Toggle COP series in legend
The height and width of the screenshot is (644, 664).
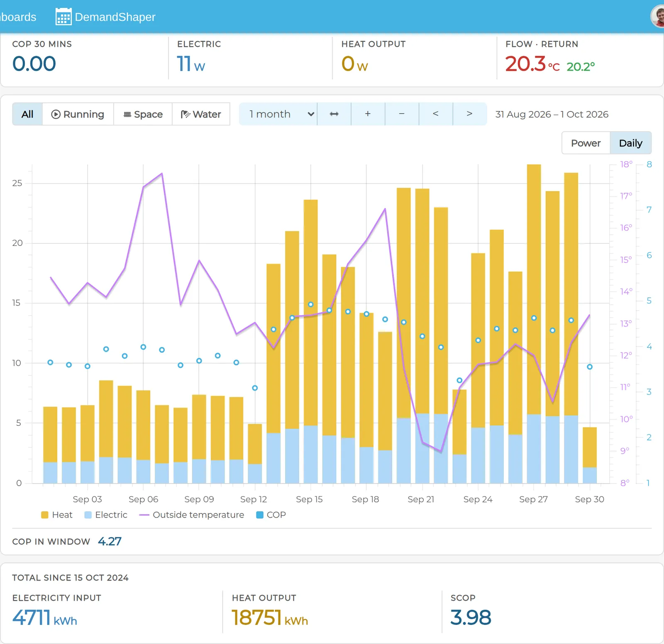click(271, 515)
